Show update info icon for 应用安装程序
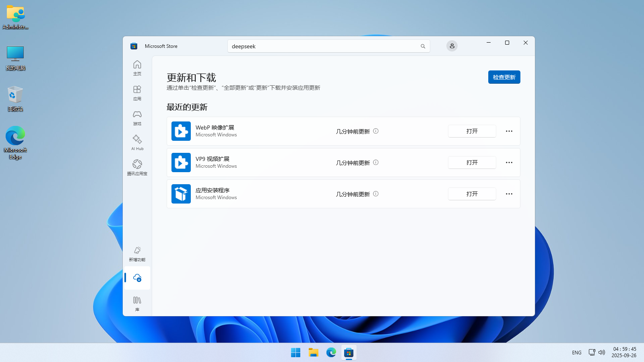The width and height of the screenshot is (644, 362). 376,194
